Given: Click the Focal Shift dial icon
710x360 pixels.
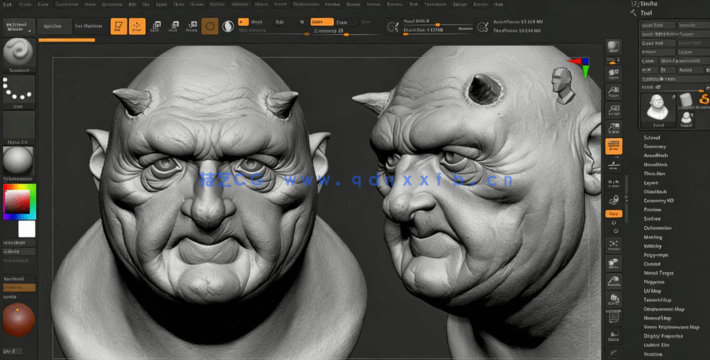Looking at the screenshot, I should 392,27.
